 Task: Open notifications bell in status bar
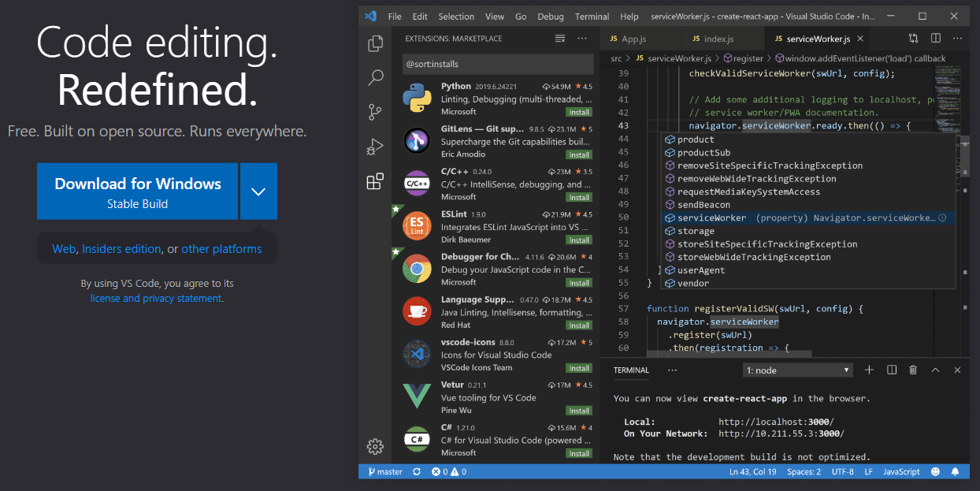(956, 471)
